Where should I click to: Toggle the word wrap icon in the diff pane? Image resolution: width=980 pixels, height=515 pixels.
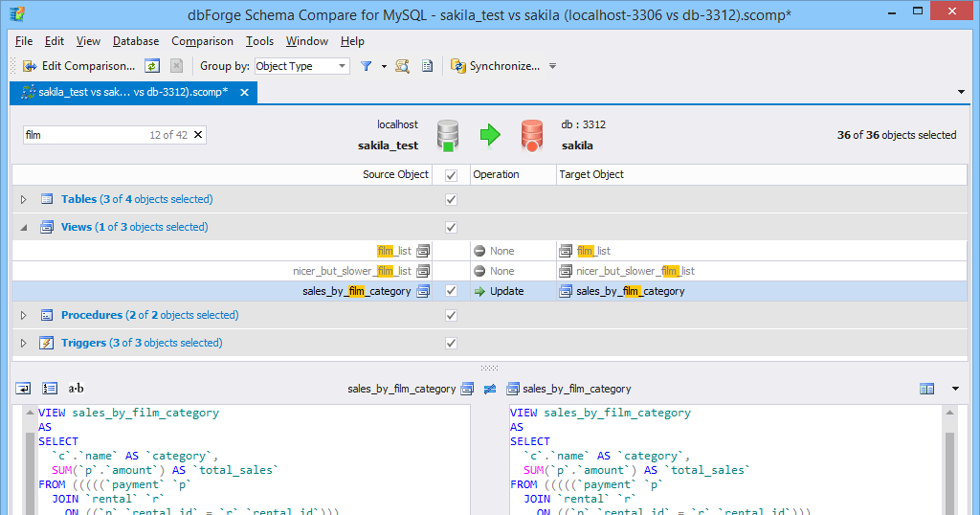tap(23, 389)
